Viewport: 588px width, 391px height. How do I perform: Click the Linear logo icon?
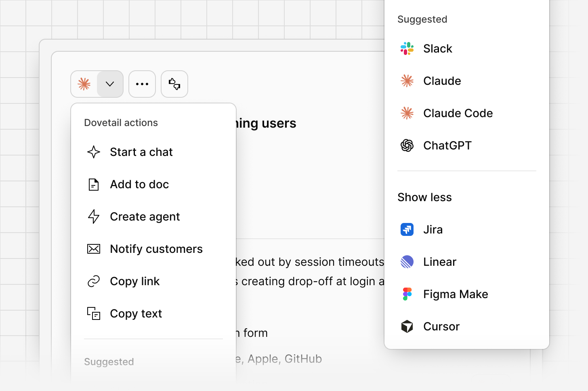click(x=407, y=262)
